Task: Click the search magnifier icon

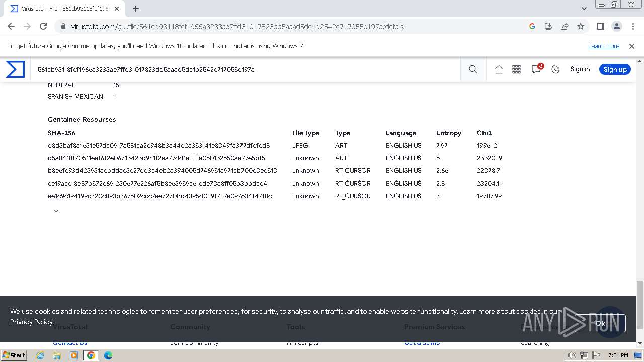Action: (x=473, y=70)
